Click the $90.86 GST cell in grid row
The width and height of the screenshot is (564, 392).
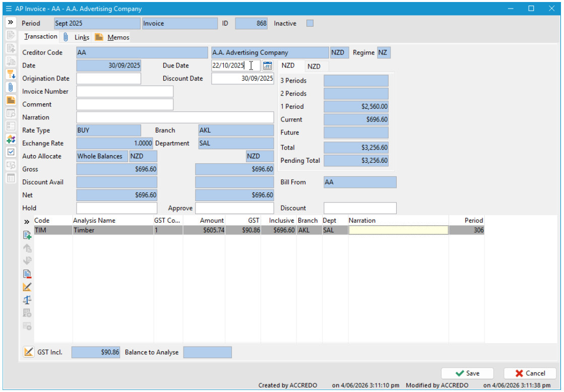(243, 230)
